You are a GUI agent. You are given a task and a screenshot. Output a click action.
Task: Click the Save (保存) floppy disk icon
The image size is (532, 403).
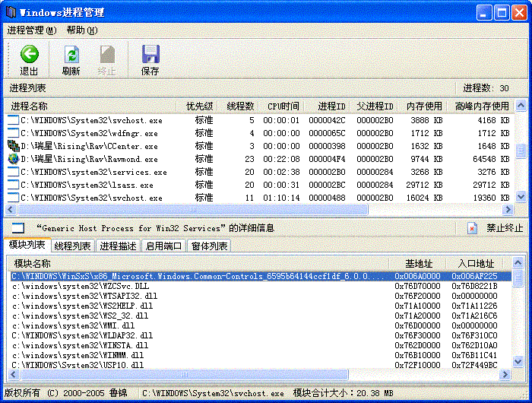[150, 54]
